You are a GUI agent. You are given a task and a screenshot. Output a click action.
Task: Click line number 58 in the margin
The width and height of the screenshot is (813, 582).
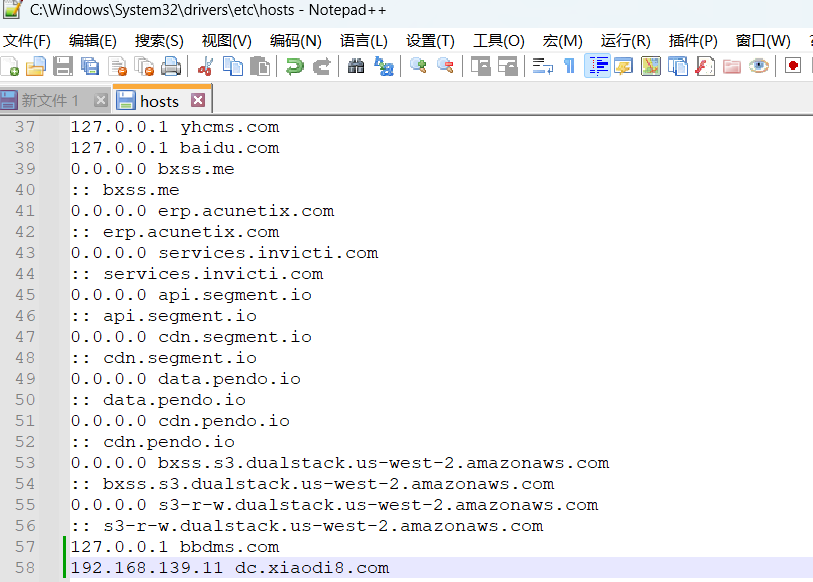tap(25, 568)
